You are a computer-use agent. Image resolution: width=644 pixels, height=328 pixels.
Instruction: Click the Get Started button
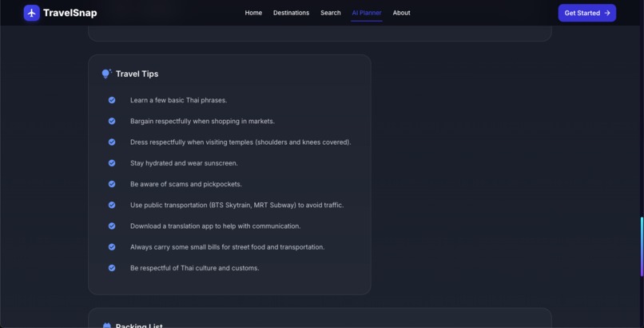pyautogui.click(x=587, y=13)
